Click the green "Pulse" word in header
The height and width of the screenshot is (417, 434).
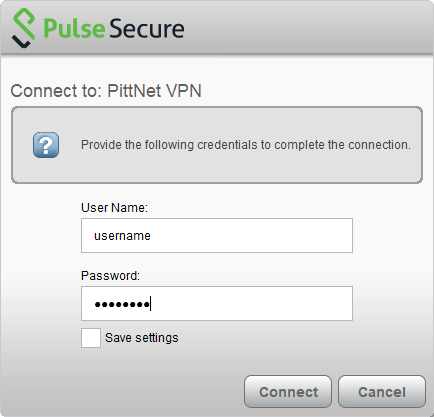[x=74, y=29]
